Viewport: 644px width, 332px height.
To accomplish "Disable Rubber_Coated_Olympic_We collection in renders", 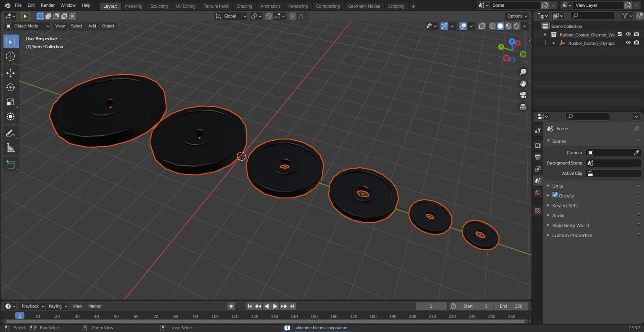I will tap(636, 35).
